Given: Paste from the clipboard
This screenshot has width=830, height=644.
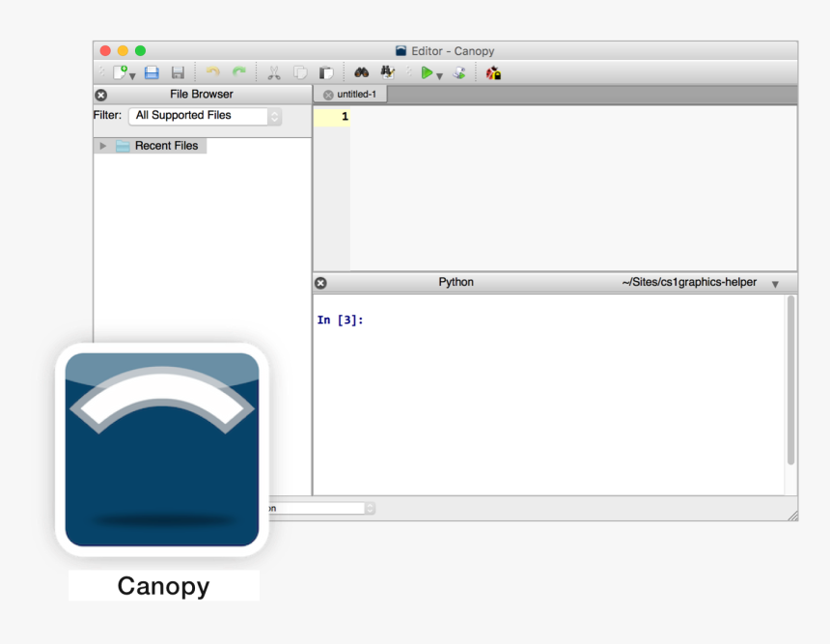Looking at the screenshot, I should [x=325, y=72].
